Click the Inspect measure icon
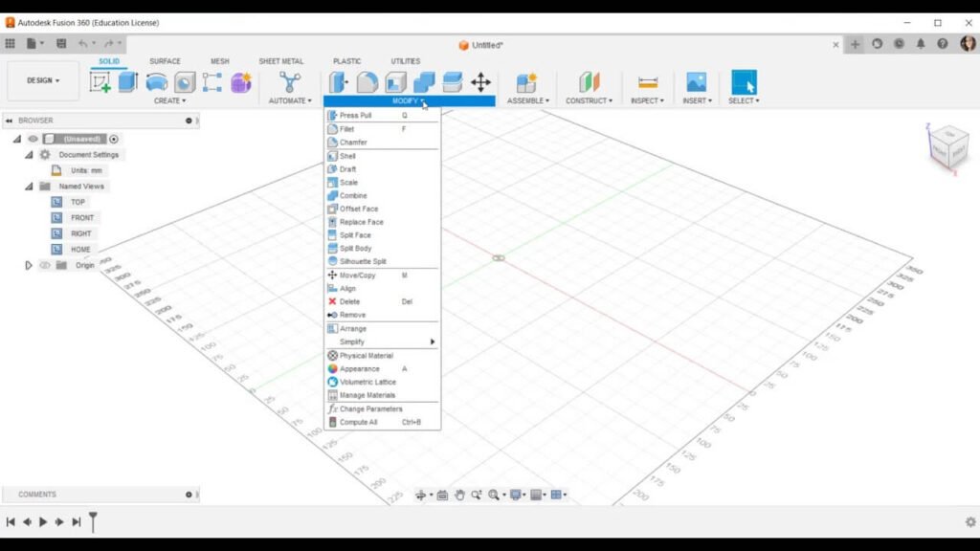The height and width of the screenshot is (551, 980). (648, 82)
